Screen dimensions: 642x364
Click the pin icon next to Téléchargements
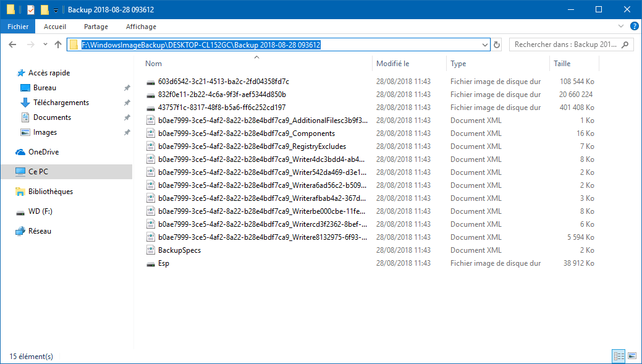127,103
